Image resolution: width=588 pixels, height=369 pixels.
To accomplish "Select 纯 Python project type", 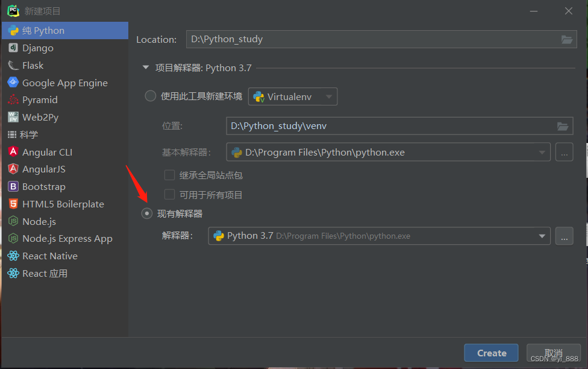I will click(x=65, y=30).
